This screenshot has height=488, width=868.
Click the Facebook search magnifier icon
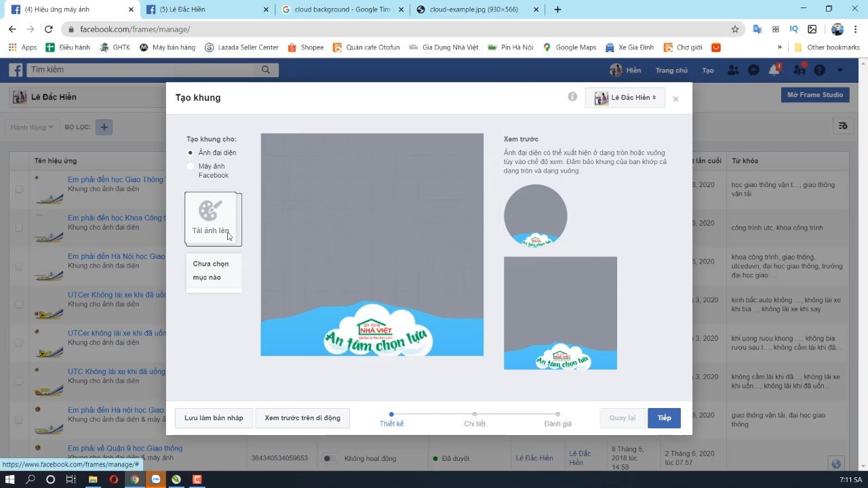pos(266,70)
